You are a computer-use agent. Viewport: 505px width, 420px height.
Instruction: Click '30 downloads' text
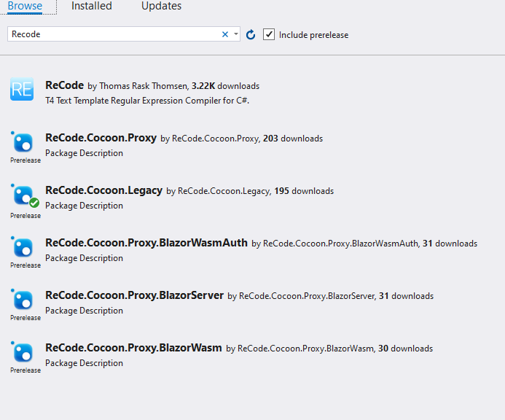pos(405,349)
